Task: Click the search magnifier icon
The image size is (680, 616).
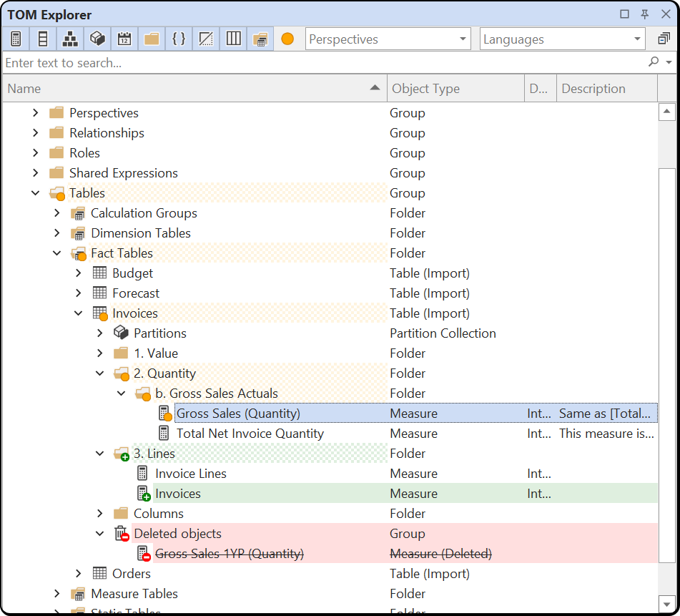Action: 653,62
